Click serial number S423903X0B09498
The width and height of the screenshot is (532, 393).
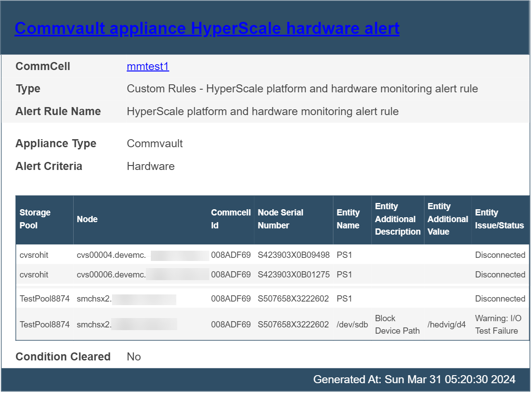(293, 255)
